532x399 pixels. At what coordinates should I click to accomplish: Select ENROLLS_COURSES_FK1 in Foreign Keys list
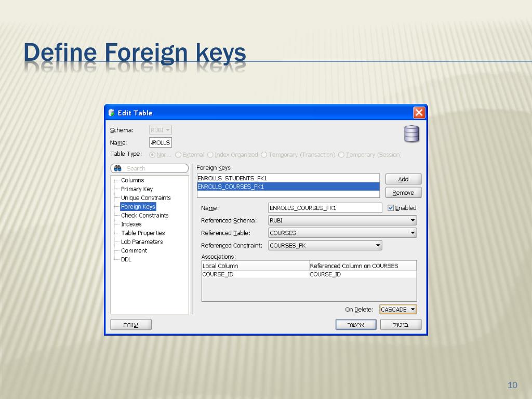pyautogui.click(x=288, y=187)
